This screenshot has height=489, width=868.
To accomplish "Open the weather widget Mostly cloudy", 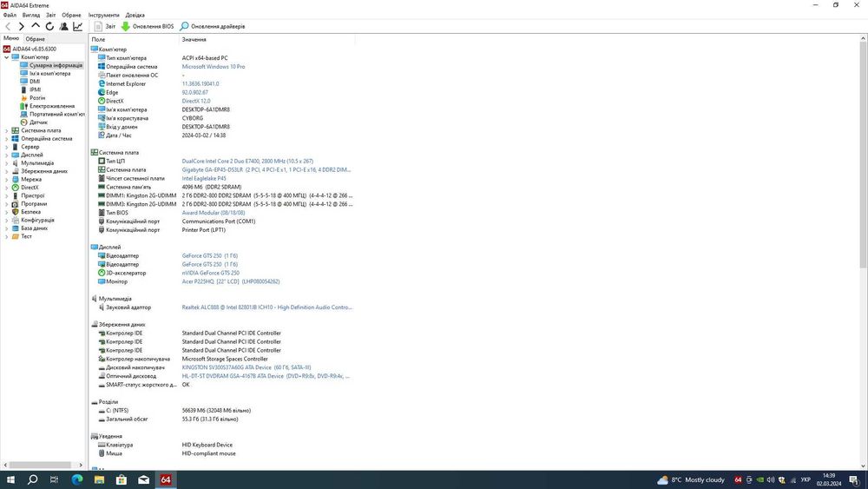I will 690,479.
